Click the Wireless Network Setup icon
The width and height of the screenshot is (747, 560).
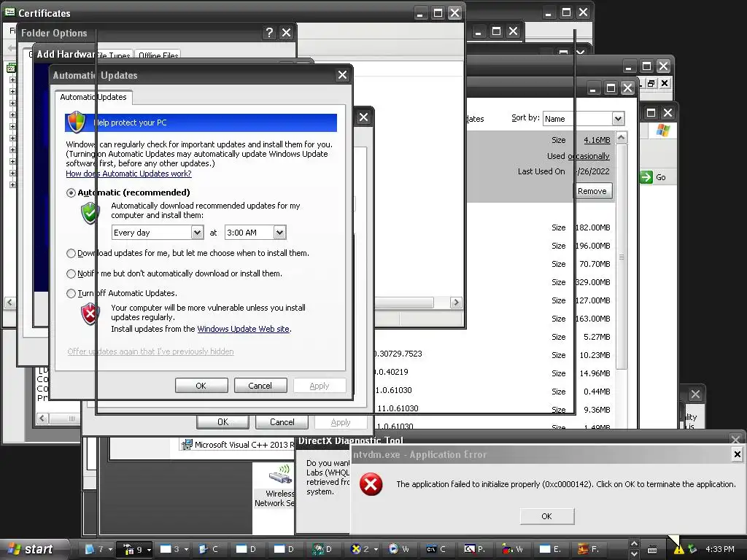coord(280,476)
